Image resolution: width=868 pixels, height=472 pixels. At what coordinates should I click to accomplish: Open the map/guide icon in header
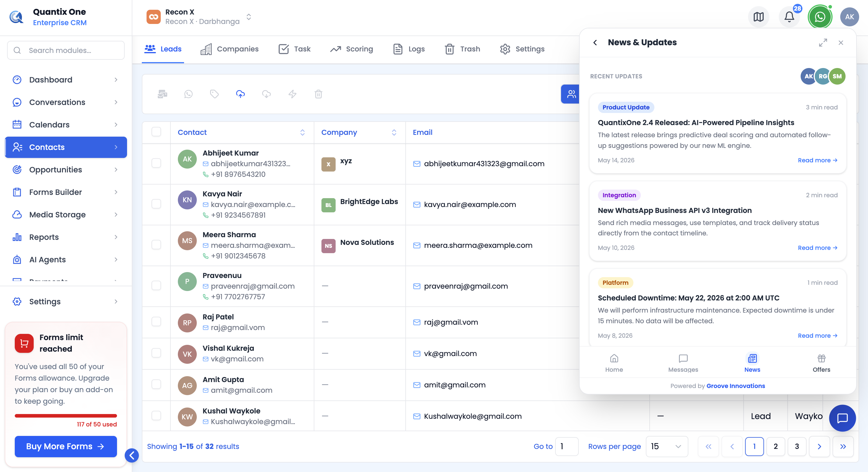[758, 17]
